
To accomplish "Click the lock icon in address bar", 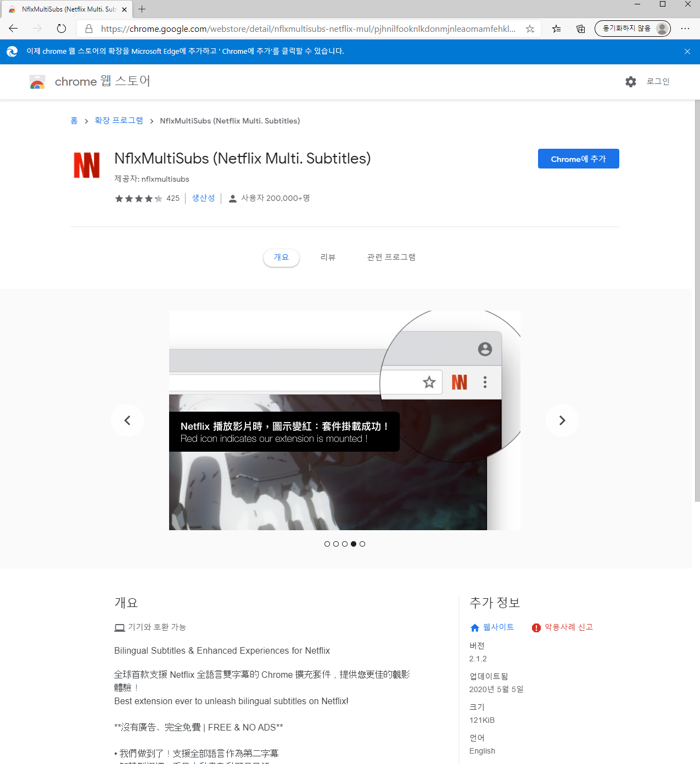I will [89, 29].
